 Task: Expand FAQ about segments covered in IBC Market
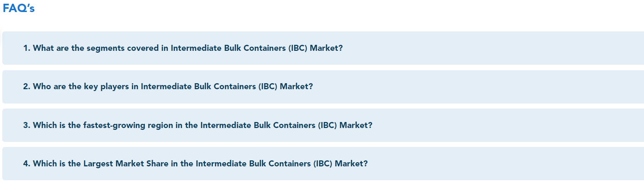pos(323,48)
